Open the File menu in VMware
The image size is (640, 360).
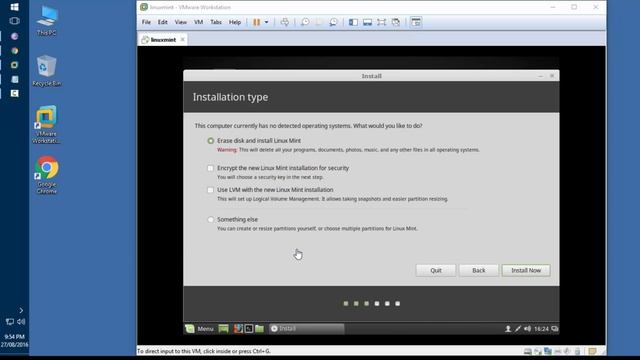pyautogui.click(x=146, y=22)
